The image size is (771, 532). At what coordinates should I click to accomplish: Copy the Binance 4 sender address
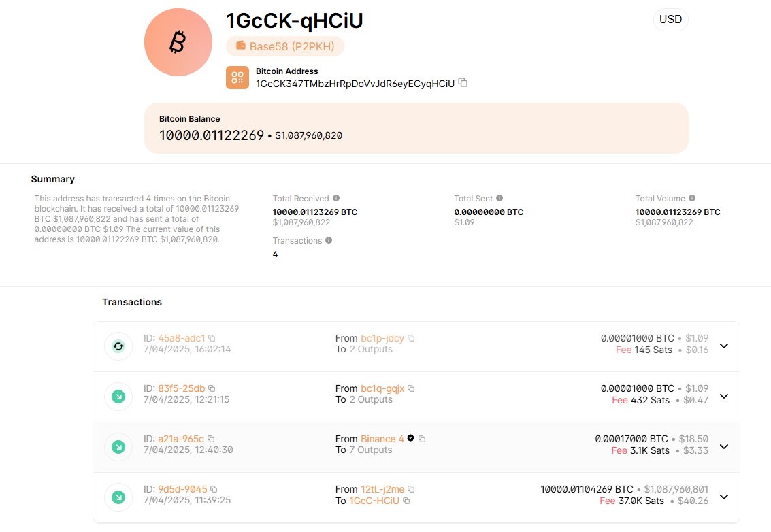coord(422,439)
